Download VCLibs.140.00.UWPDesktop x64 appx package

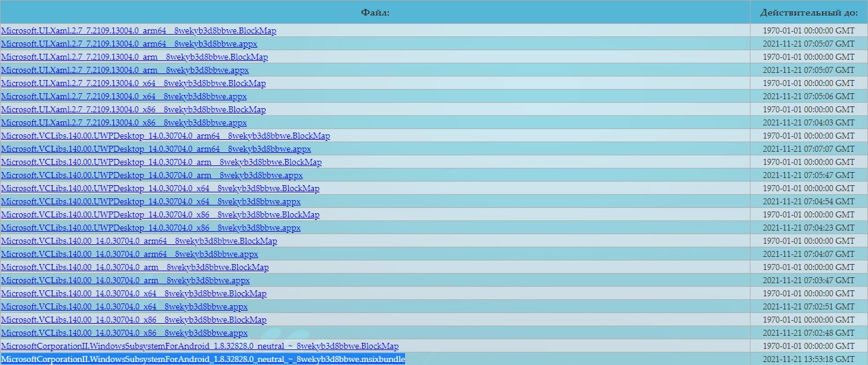coord(151,201)
